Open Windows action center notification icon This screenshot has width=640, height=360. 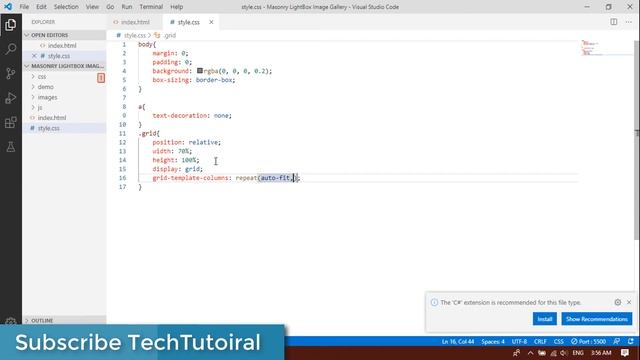[624, 353]
